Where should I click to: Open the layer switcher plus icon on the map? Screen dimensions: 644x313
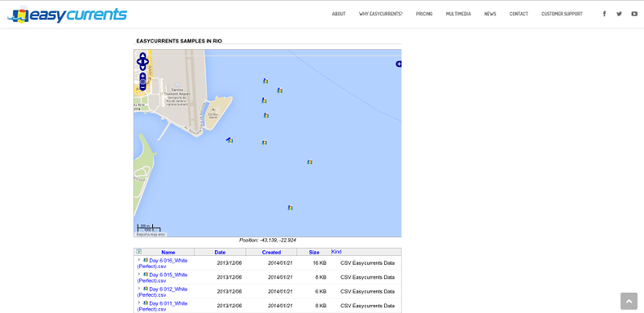click(x=398, y=64)
